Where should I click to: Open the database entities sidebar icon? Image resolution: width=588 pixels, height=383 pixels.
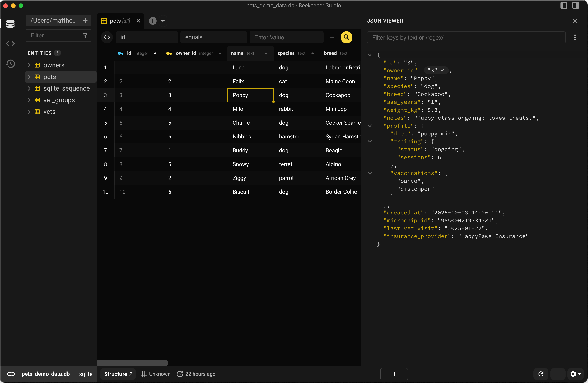tap(10, 24)
